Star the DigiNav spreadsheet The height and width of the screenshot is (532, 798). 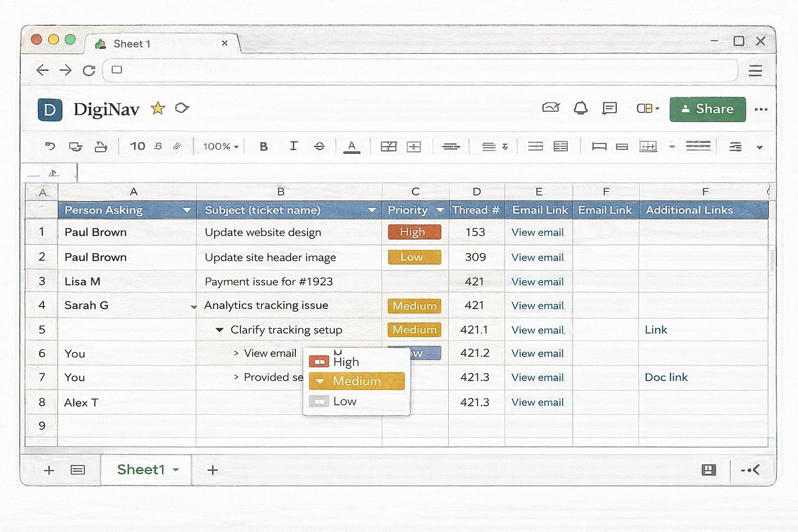coord(158,108)
